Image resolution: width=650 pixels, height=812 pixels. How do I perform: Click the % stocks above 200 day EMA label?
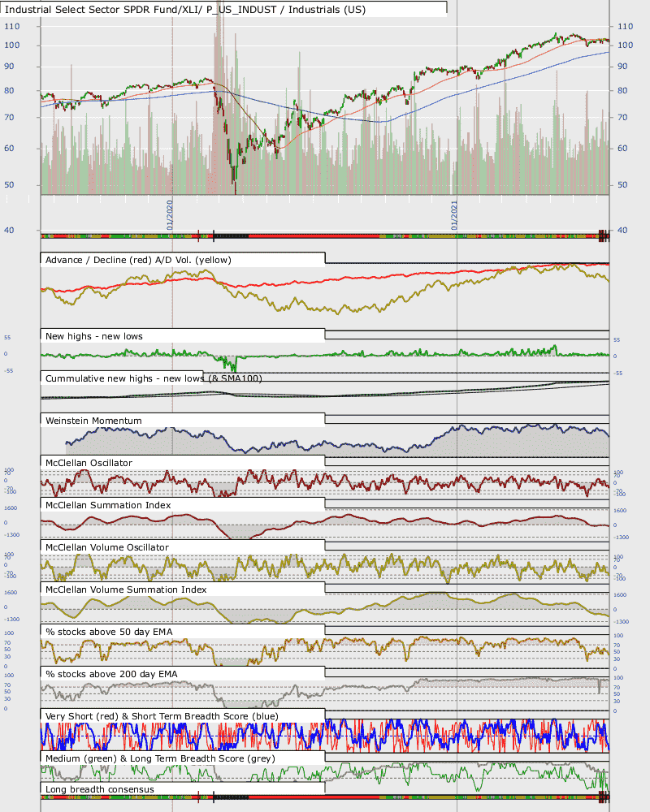111,674
